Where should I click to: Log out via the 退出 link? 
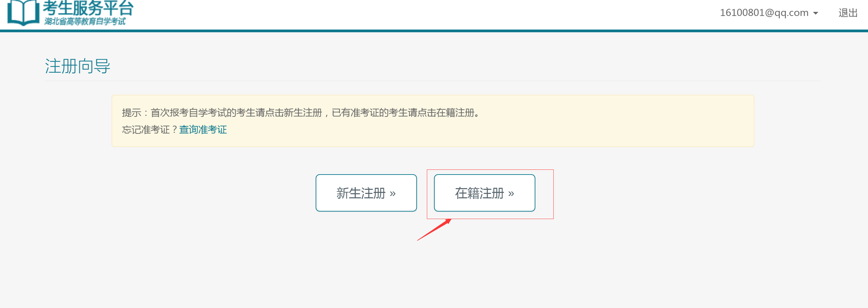(x=848, y=13)
